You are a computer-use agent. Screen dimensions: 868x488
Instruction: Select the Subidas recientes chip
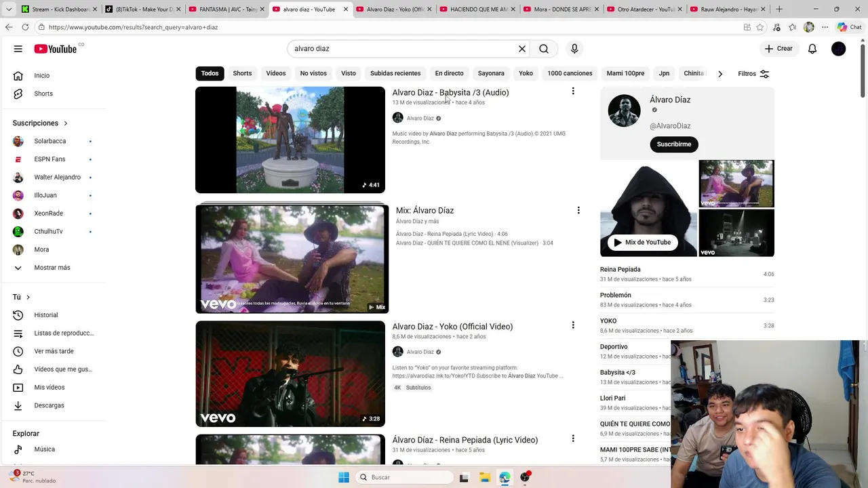point(395,73)
